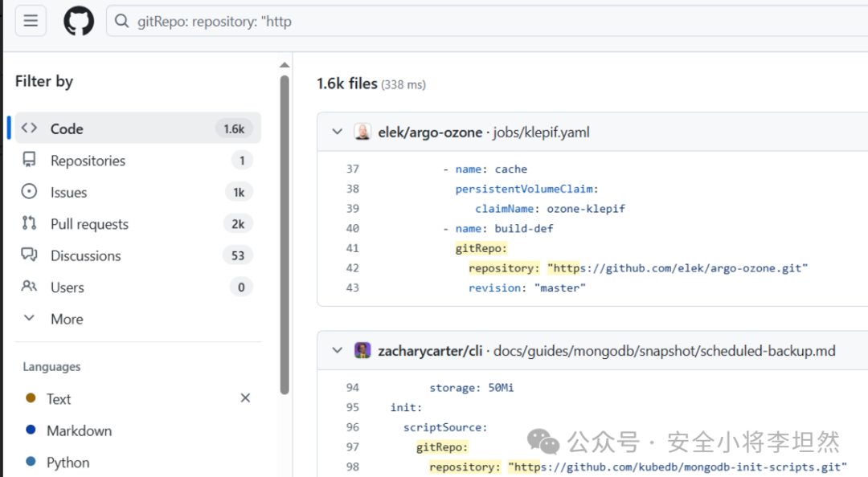The height and width of the screenshot is (477, 868).
Task: Click the search magnifier icon
Action: (122, 21)
